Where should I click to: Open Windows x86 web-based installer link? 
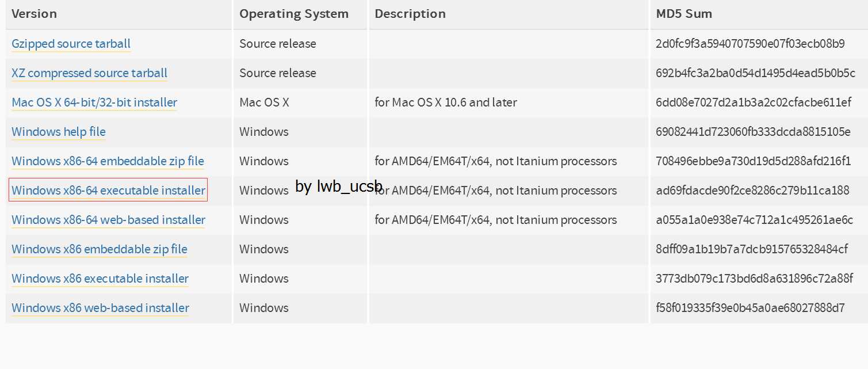[100, 308]
